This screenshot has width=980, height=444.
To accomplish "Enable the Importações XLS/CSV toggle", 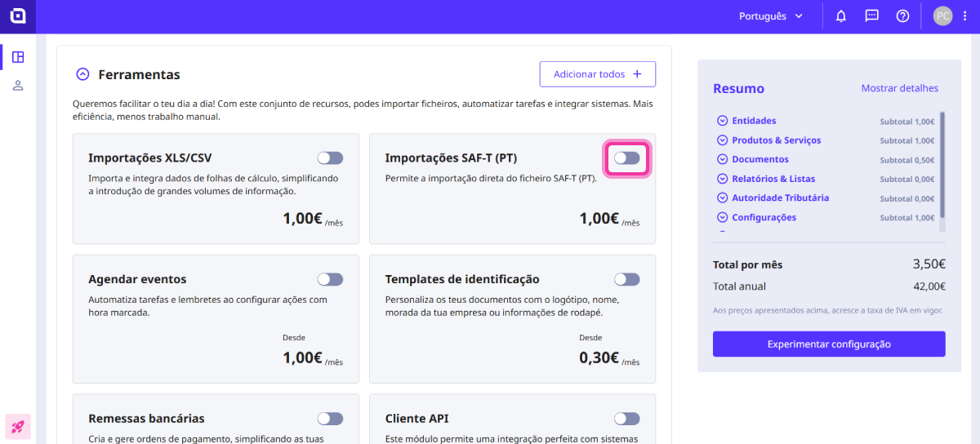I will pos(330,158).
